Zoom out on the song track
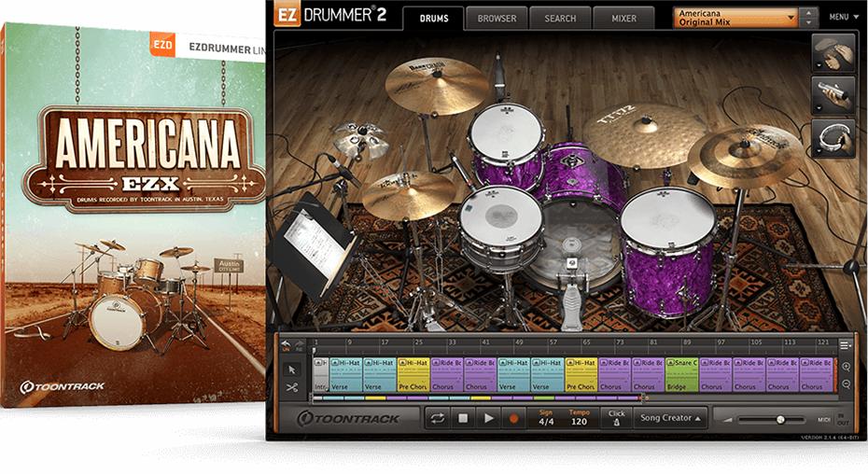The image size is (868, 474). tap(846, 383)
